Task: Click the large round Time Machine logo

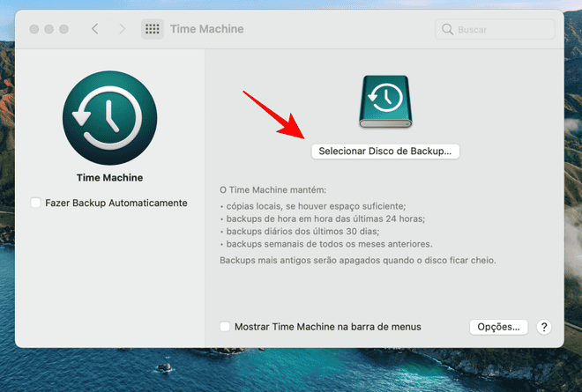Action: pyautogui.click(x=110, y=118)
